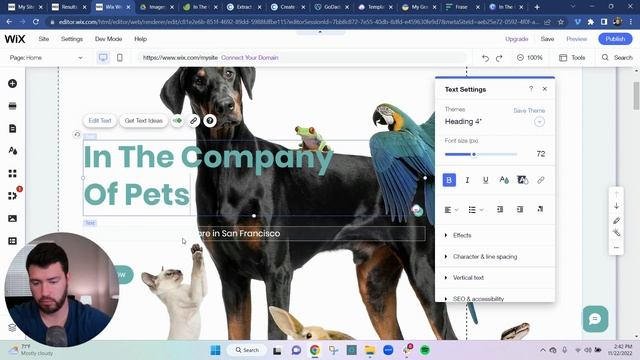Open the text highlight color picker
Viewport: 640px width, 360px height.
click(522, 180)
